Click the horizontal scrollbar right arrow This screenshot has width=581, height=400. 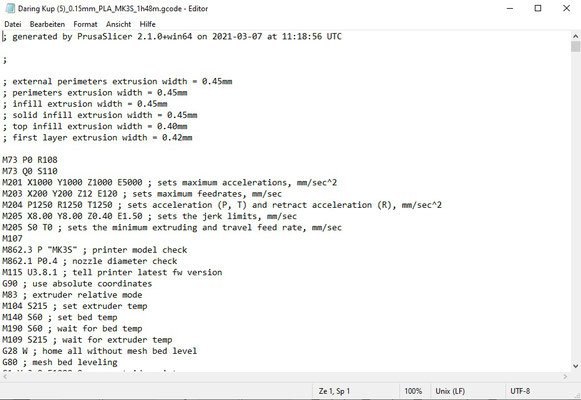pos(565,376)
